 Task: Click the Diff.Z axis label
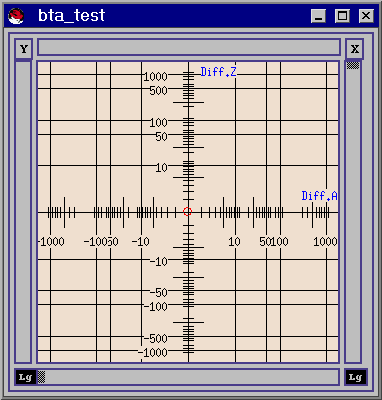click(x=219, y=72)
